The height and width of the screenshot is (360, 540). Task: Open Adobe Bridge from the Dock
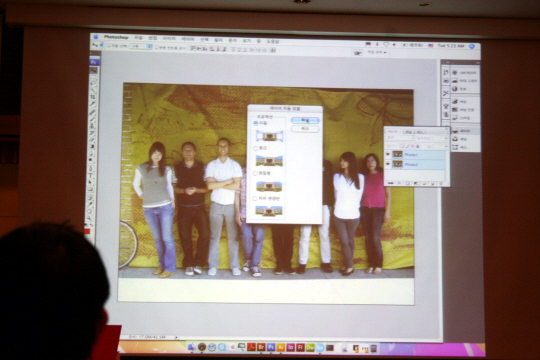(x=261, y=347)
